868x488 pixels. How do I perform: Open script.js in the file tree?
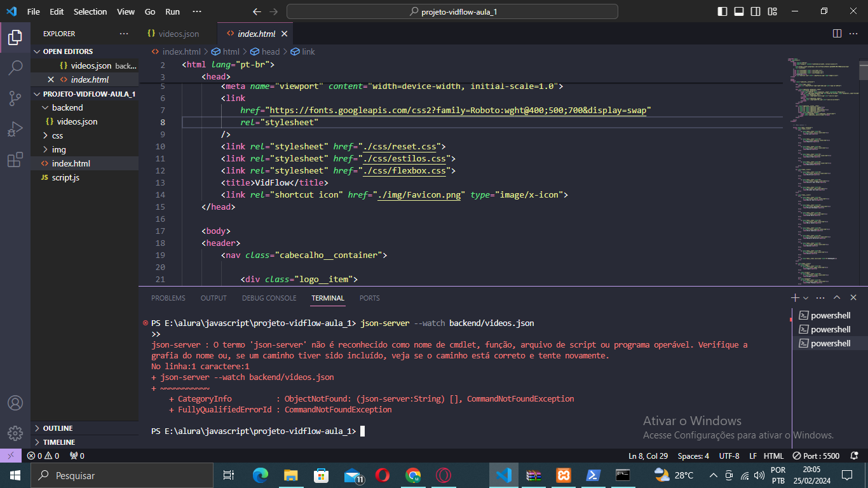click(x=85, y=177)
